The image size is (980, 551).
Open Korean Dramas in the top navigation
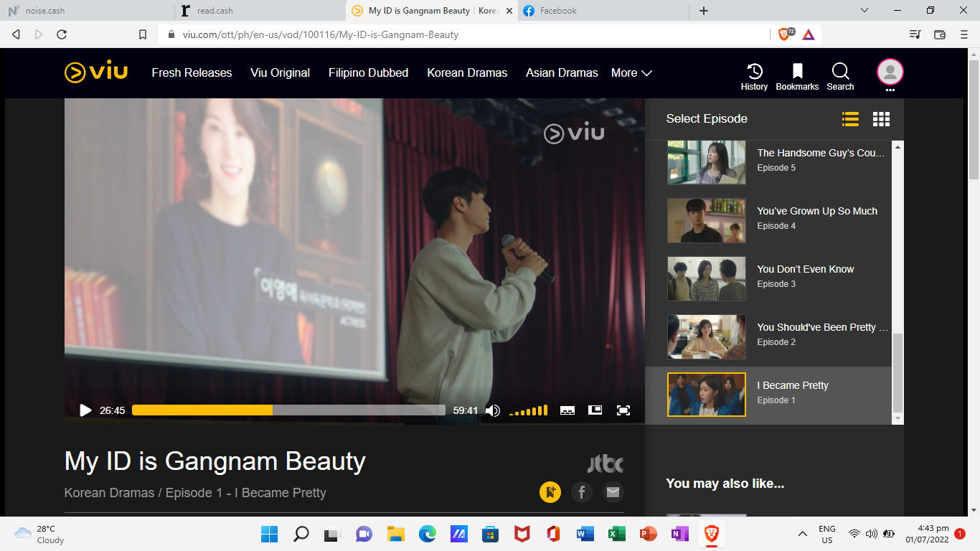pyautogui.click(x=467, y=73)
